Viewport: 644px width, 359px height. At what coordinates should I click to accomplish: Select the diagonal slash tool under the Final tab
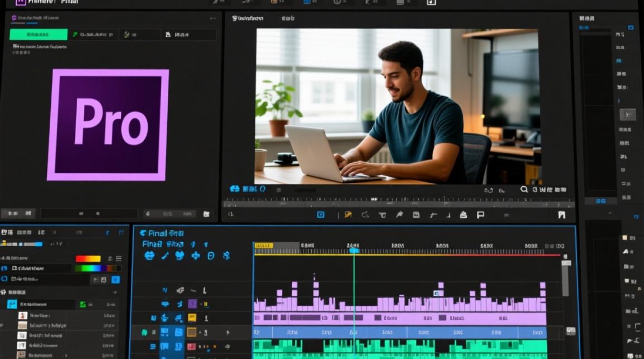pos(165,256)
